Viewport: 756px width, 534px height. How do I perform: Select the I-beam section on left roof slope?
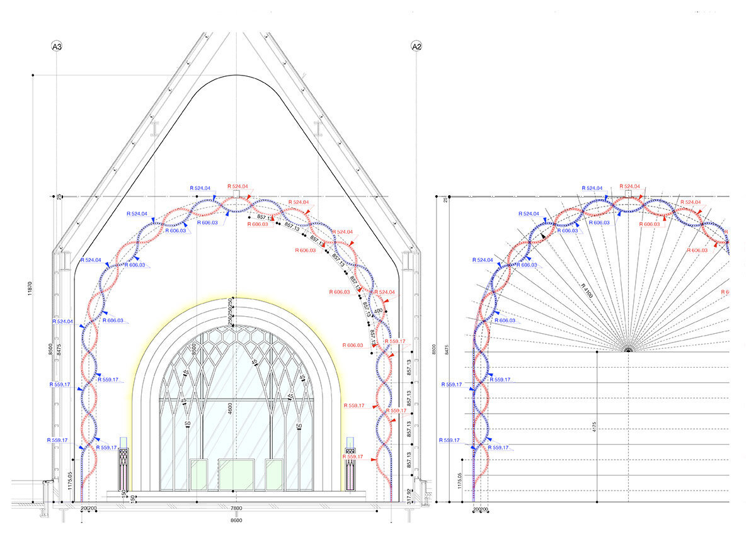(x=153, y=128)
